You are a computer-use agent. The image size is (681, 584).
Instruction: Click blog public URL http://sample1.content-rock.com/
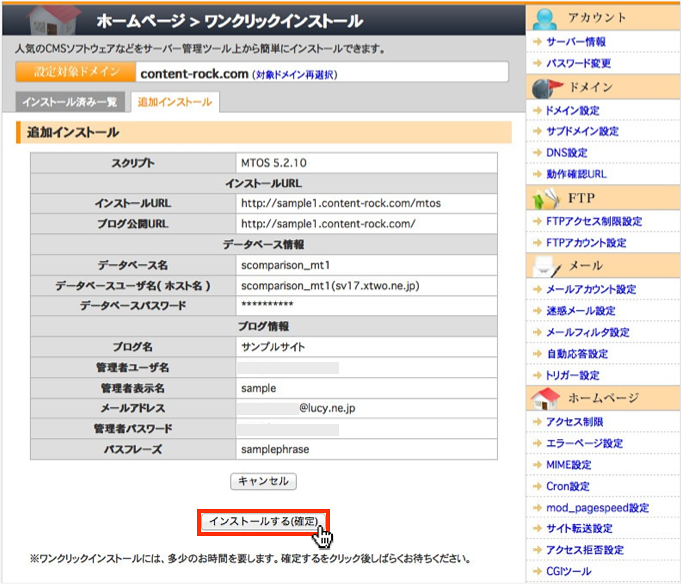(328, 224)
